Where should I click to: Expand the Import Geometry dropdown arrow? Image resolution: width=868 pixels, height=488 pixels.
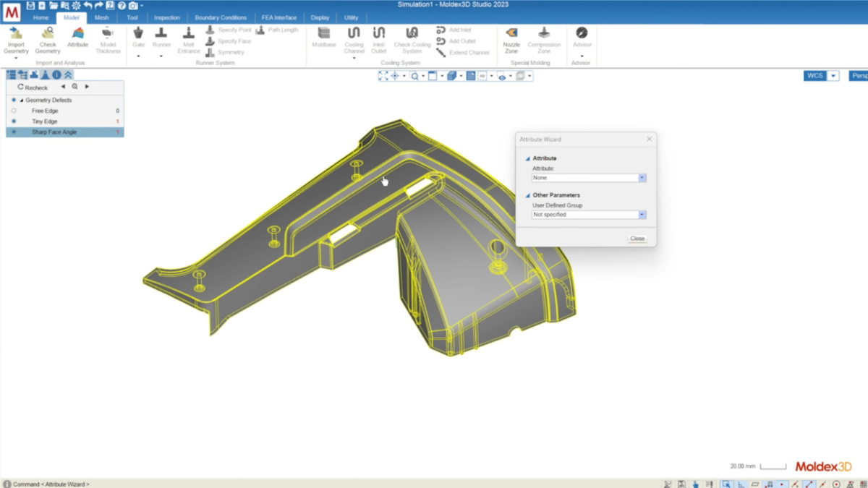pyautogui.click(x=16, y=58)
